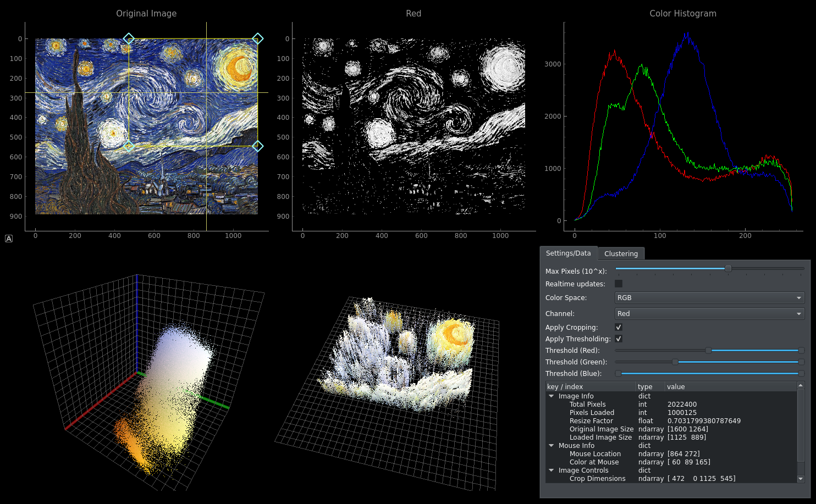816x504 pixels.
Task: Click the bottom-left crop ROI diamond handle
Action: [x=129, y=146]
